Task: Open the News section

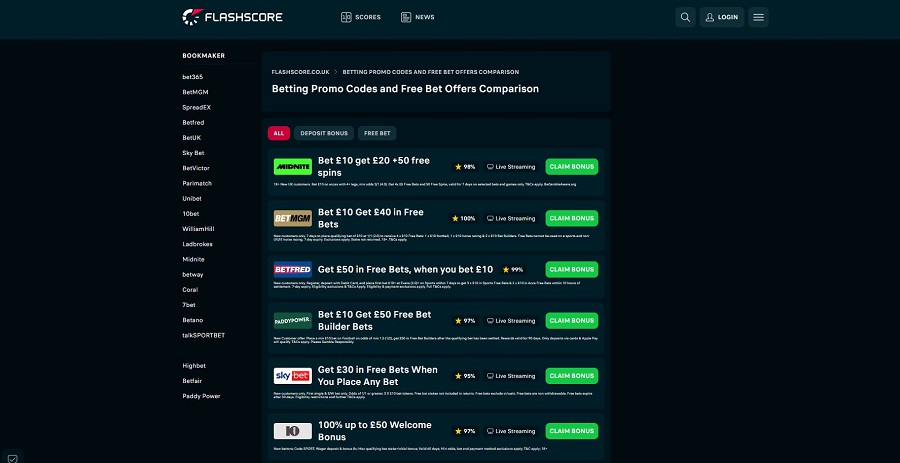Action: (418, 17)
